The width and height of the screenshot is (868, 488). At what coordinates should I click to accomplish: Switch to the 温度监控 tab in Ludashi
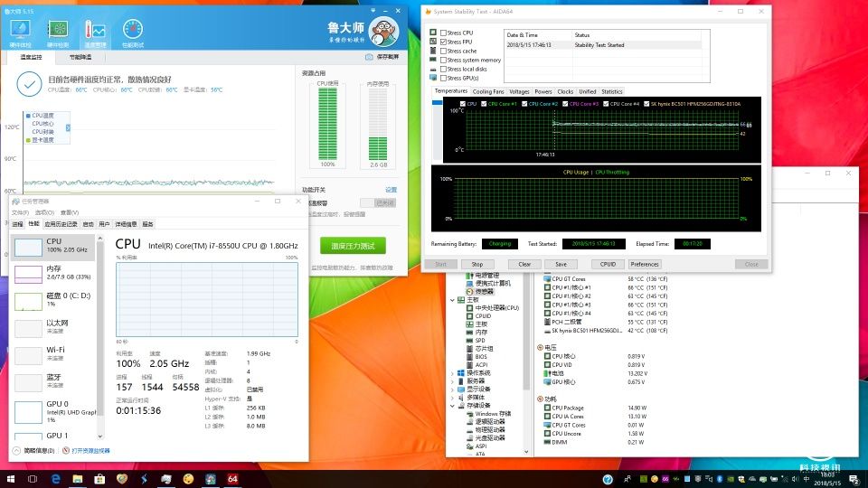tap(31, 57)
